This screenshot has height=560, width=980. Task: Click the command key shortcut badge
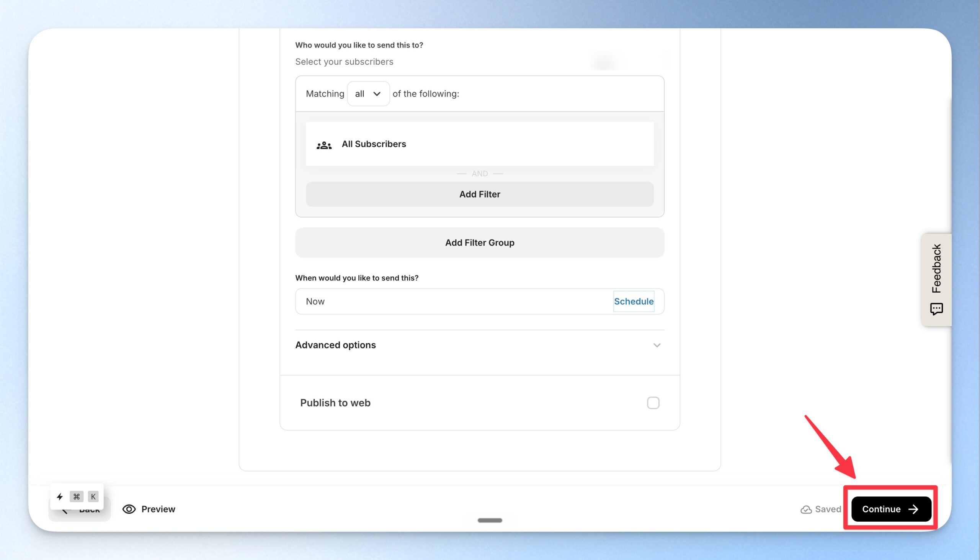[x=77, y=496]
